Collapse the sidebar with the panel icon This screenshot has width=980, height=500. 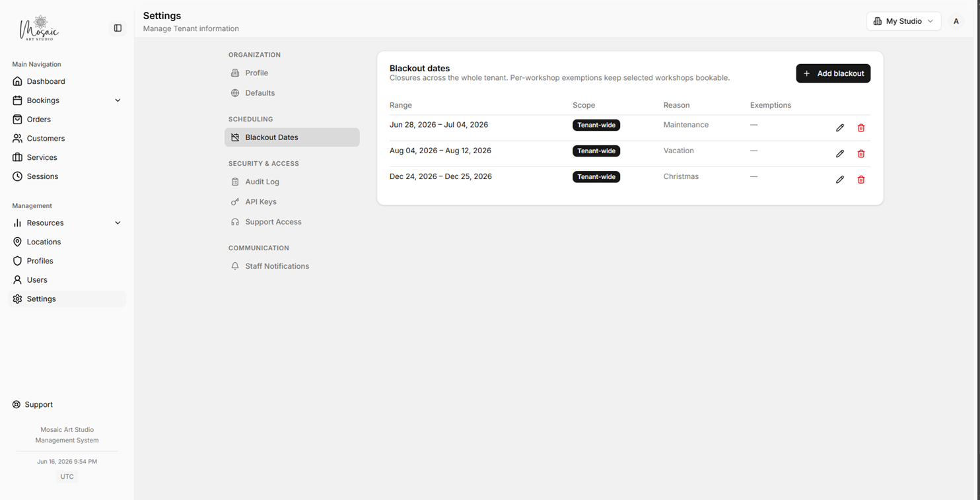[118, 28]
